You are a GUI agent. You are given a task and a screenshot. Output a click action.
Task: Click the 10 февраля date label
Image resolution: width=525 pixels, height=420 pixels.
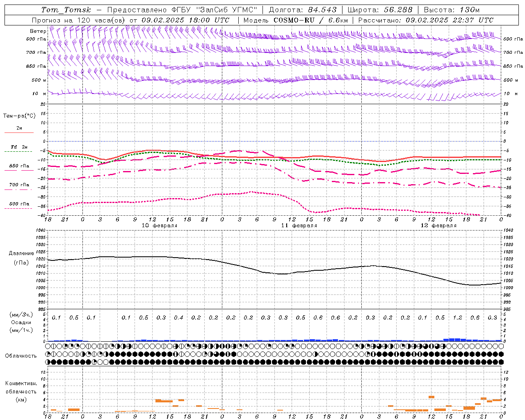click(160, 226)
